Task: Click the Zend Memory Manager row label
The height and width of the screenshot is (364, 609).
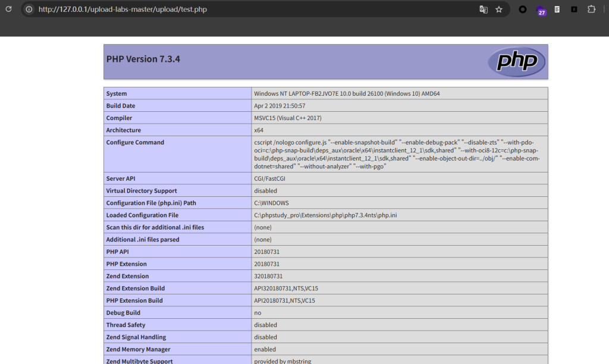Action: 137,349
